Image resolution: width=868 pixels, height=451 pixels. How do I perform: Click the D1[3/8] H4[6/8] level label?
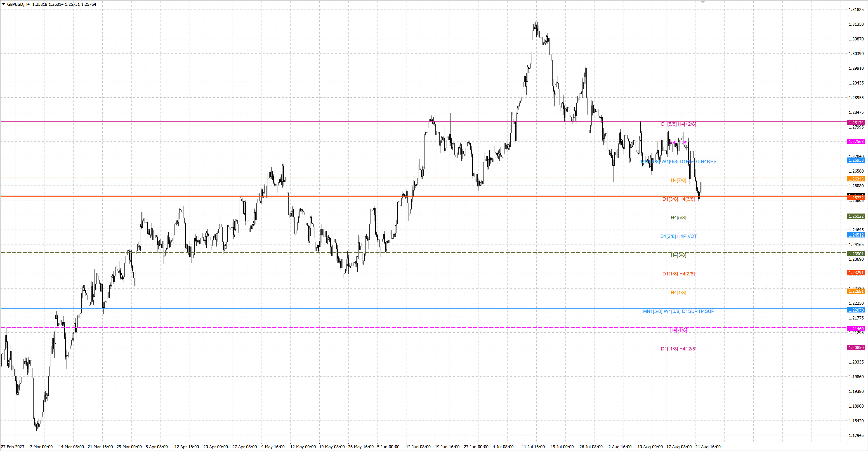pos(678,199)
